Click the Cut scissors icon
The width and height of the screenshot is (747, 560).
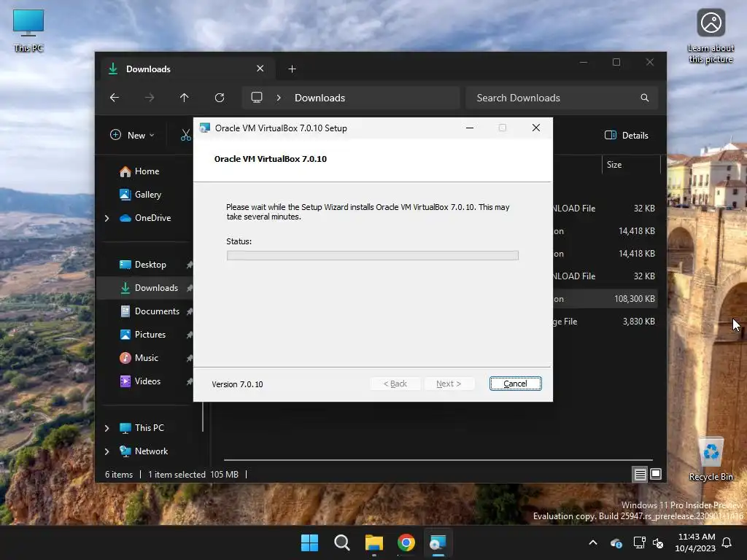click(x=186, y=135)
